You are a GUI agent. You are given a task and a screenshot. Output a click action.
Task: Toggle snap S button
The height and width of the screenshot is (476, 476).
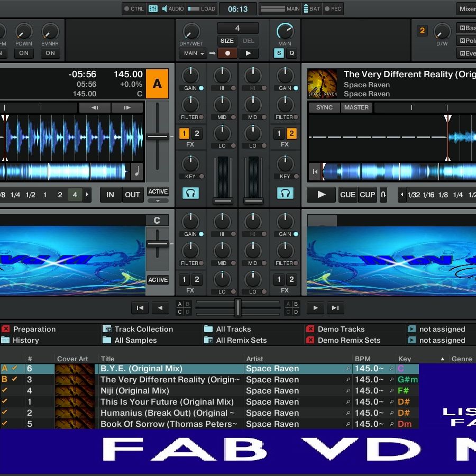point(279,53)
